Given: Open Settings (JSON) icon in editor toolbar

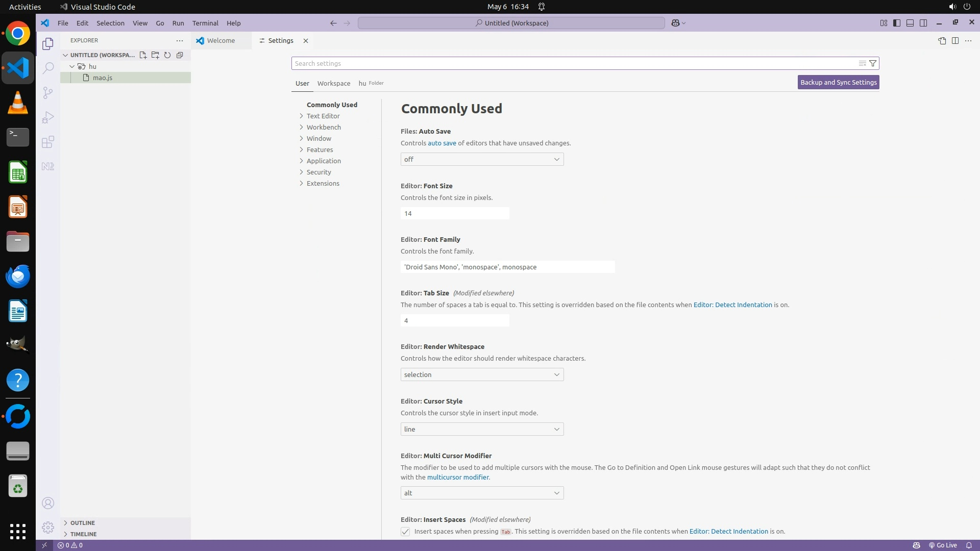Looking at the screenshot, I should click(x=942, y=41).
